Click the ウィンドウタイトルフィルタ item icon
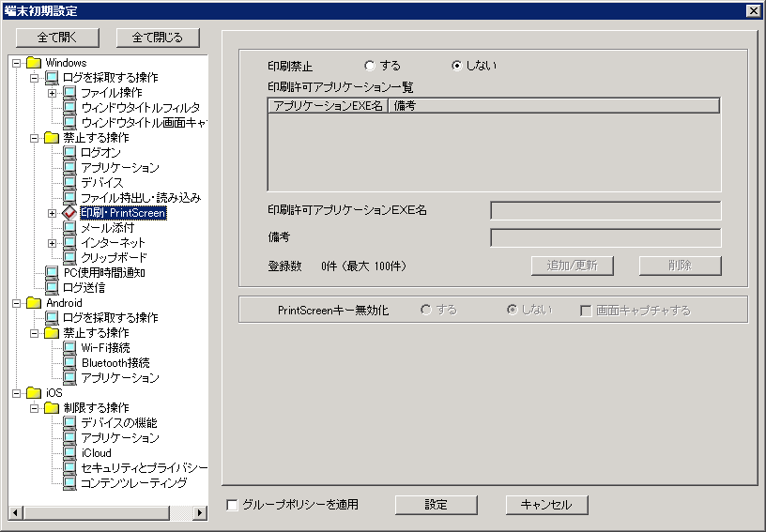Screen dimensions: 766x532 (x=69, y=107)
